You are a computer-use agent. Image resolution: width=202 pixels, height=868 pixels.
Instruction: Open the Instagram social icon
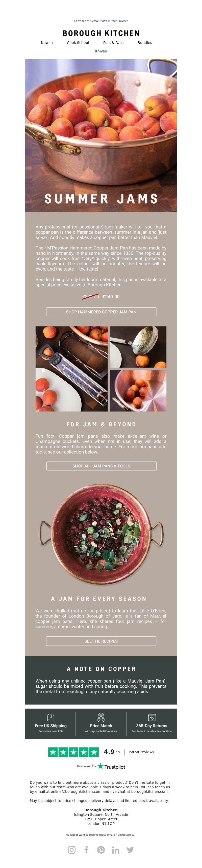[72, 850]
